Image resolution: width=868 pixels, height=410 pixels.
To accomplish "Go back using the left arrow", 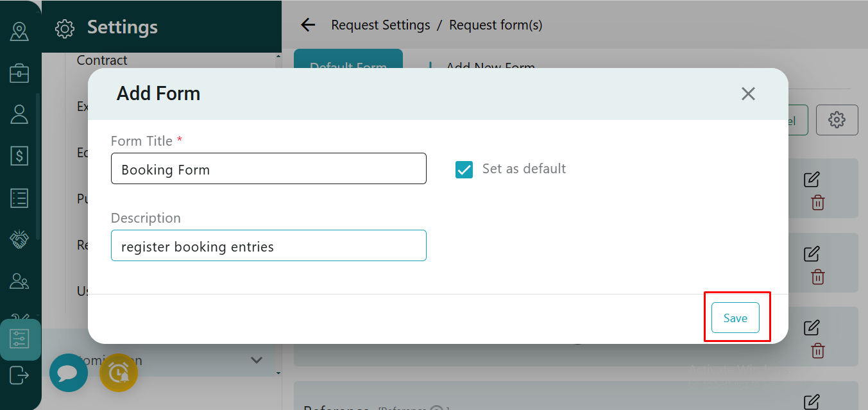I will pos(309,25).
